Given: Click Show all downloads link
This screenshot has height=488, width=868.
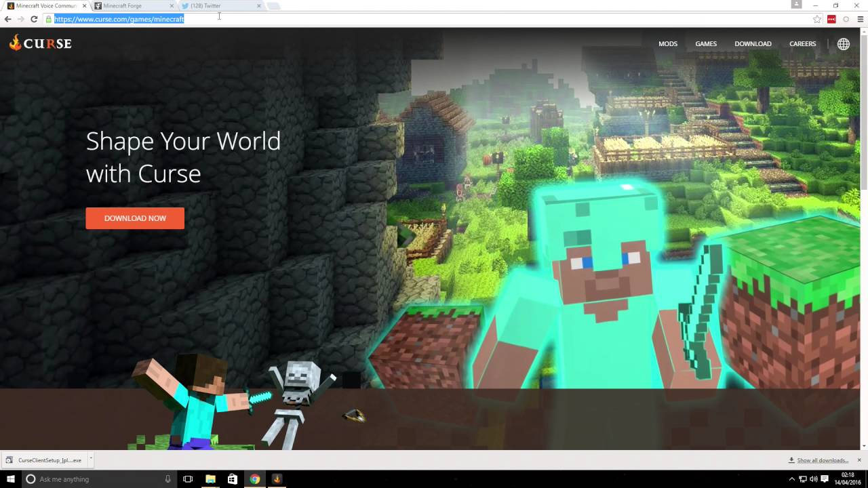Looking at the screenshot, I should (x=823, y=460).
